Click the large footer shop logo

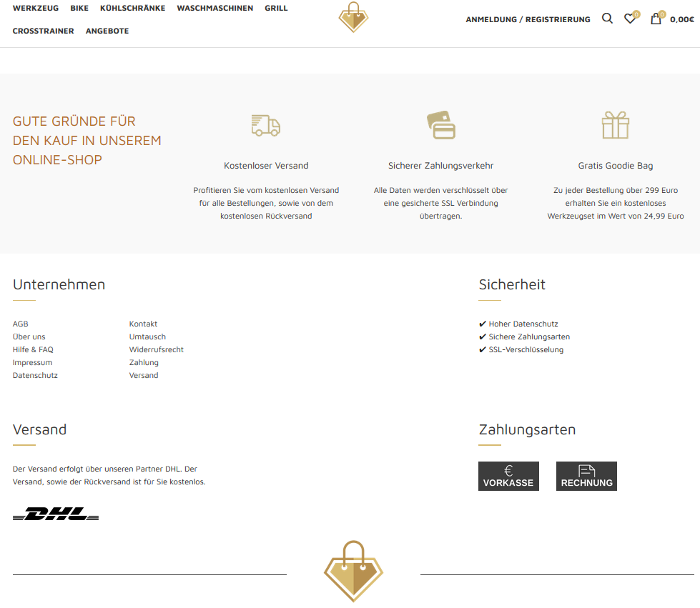[353, 571]
